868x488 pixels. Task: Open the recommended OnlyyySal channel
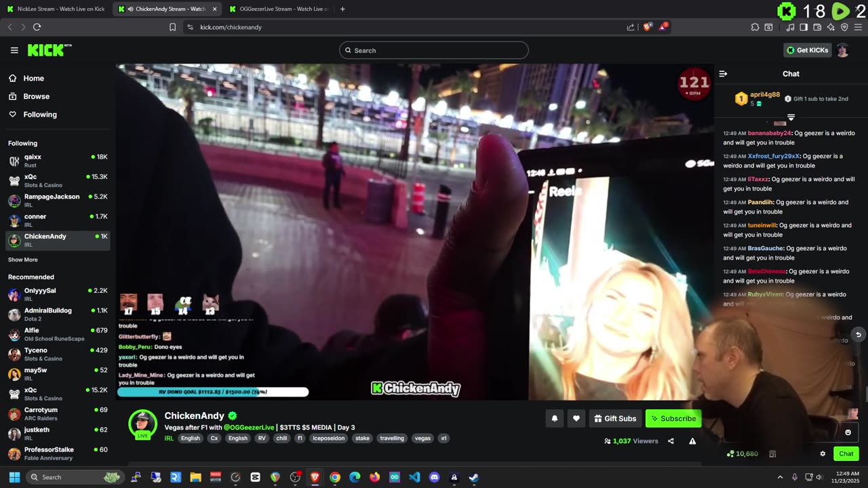coord(58,294)
